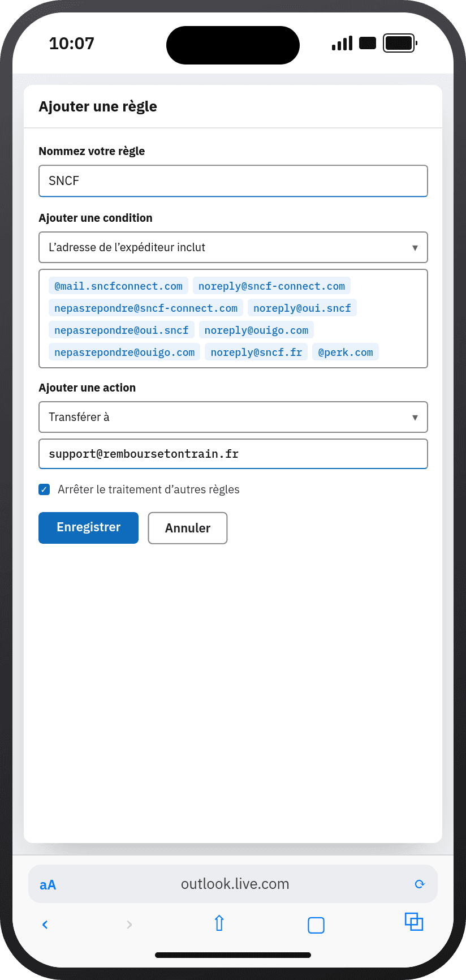Open the condition dropdown L'adresse de l'expéditeur inclut
466x980 pixels.
click(x=233, y=247)
